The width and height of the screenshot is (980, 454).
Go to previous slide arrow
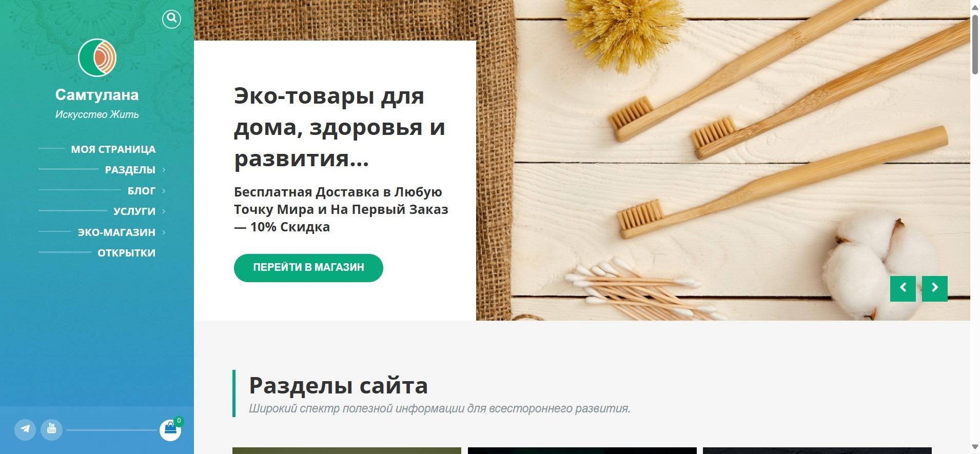click(x=903, y=288)
